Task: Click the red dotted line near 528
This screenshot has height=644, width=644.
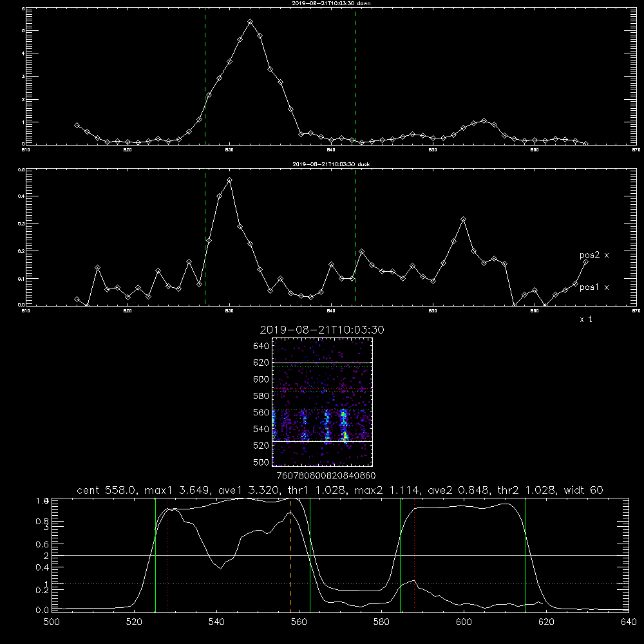Action: (167, 555)
